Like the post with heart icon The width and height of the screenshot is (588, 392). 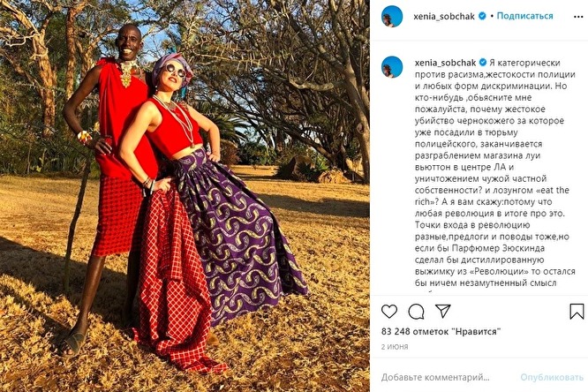click(x=389, y=312)
